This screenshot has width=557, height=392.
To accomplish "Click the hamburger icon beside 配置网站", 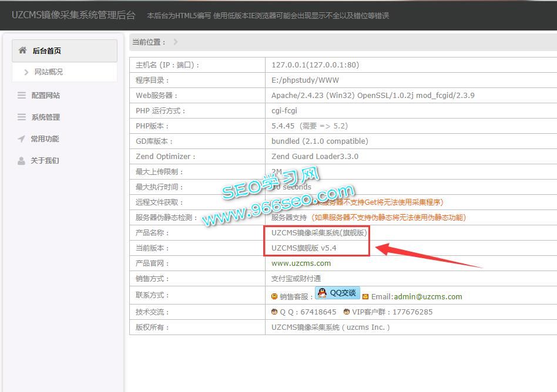I will pyautogui.click(x=22, y=96).
